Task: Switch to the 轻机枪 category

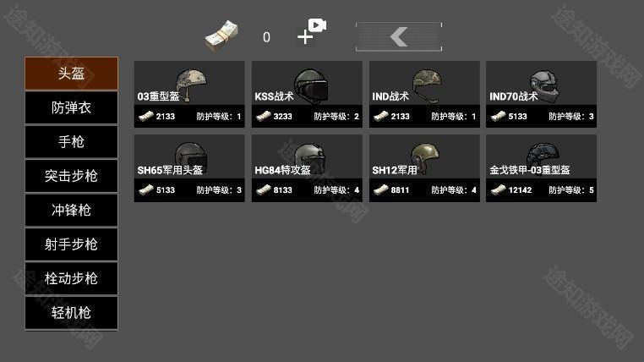Action: coord(72,312)
